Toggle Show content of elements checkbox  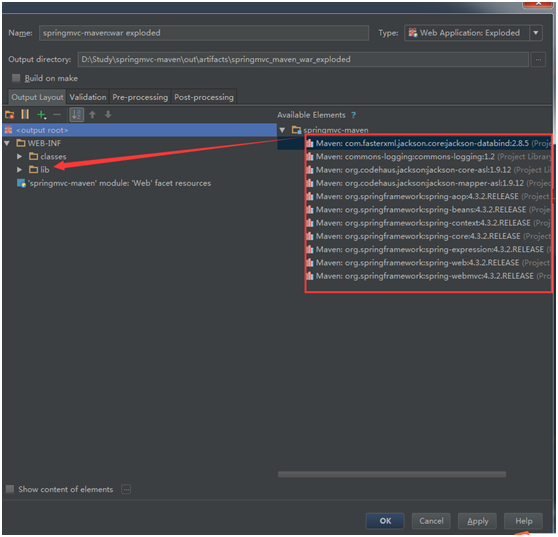click(x=10, y=489)
